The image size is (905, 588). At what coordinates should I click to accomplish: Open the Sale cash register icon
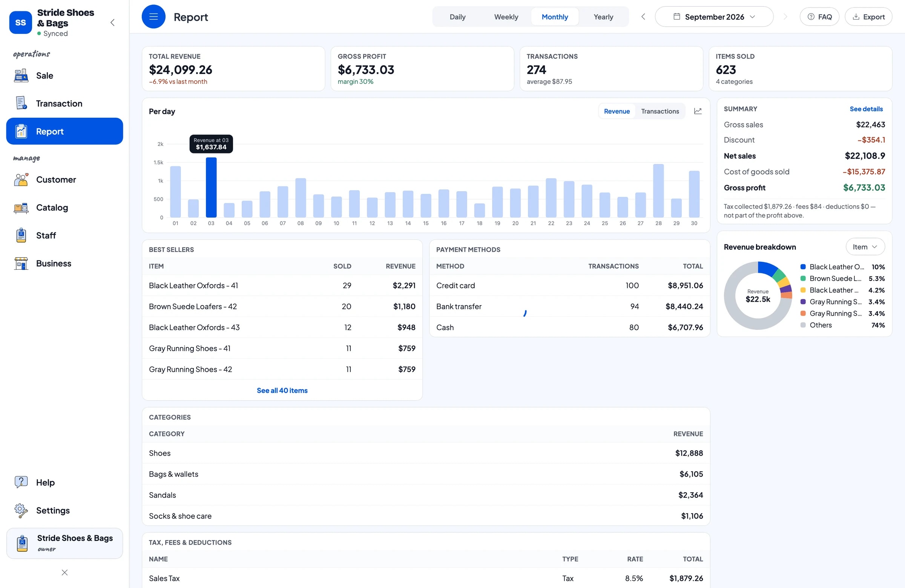tap(21, 76)
